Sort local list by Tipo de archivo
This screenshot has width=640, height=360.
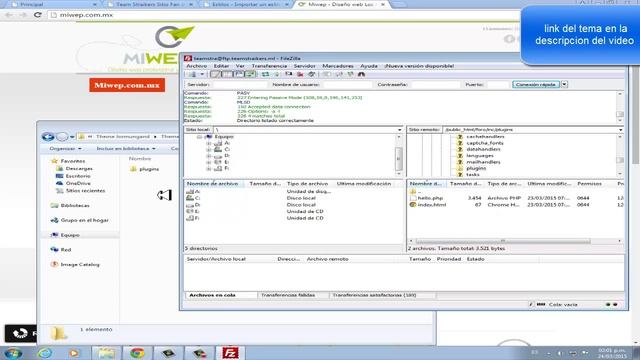coord(308,184)
